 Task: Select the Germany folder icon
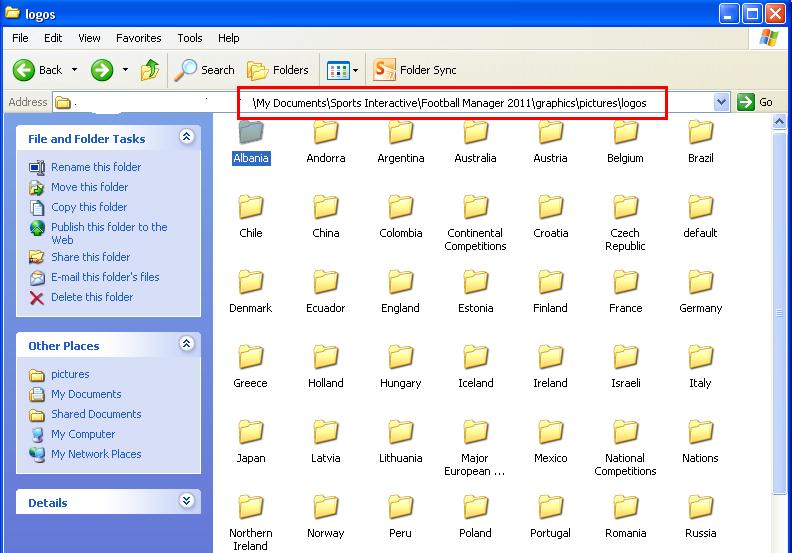pyautogui.click(x=701, y=282)
